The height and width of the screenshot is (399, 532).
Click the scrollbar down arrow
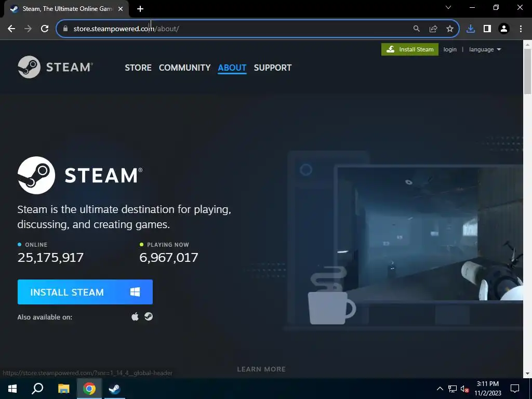528,374
